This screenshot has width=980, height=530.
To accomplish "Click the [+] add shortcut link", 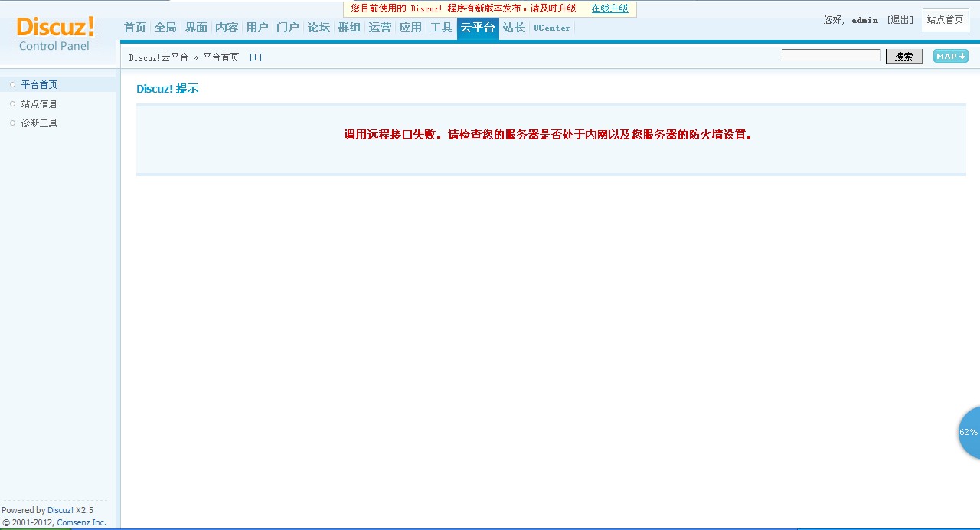I will [256, 57].
